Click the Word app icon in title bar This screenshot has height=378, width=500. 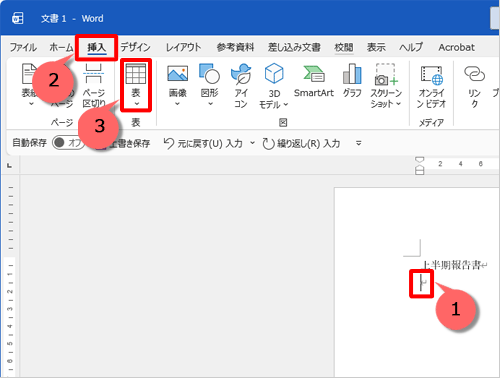(x=18, y=18)
